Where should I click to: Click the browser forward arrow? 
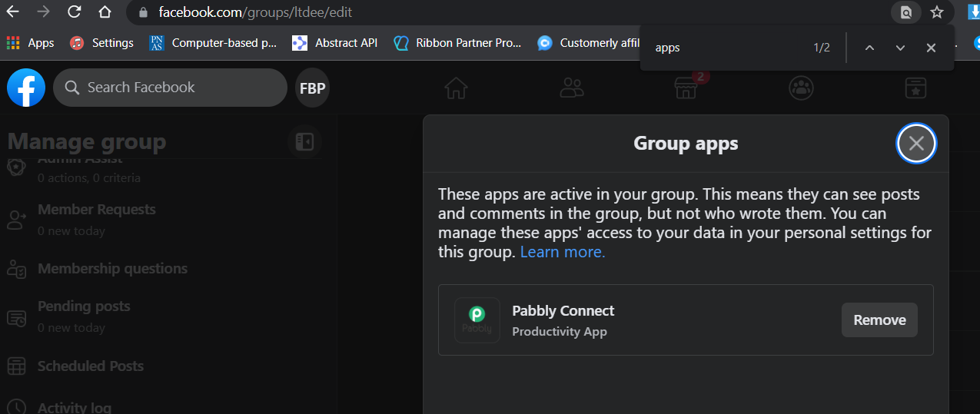coord(43,12)
